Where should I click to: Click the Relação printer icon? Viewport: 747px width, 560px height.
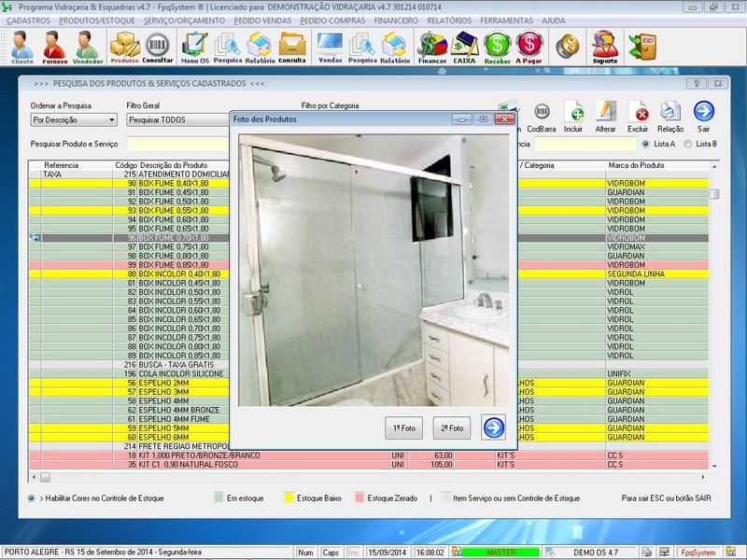click(x=670, y=117)
